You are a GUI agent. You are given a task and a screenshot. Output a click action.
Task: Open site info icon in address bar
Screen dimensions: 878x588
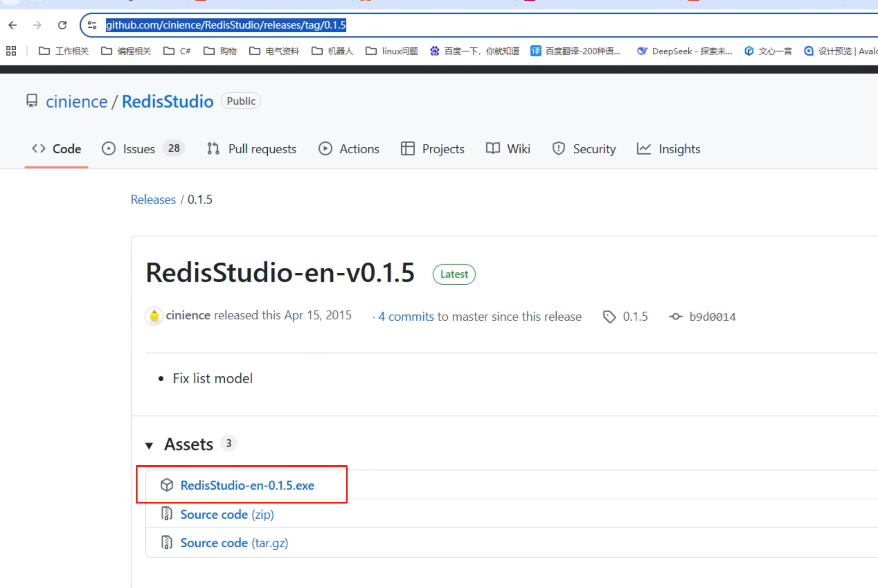click(92, 25)
